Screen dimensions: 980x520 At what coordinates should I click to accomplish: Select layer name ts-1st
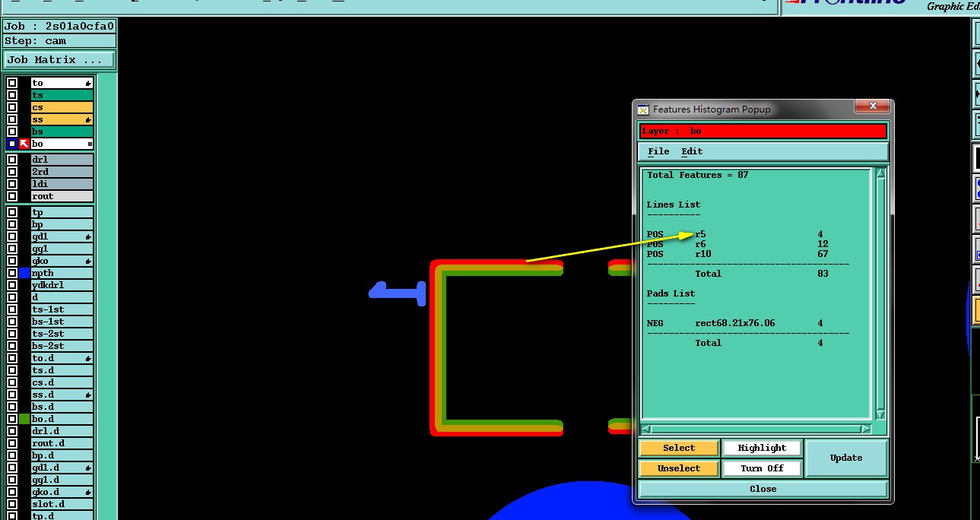coord(62,309)
